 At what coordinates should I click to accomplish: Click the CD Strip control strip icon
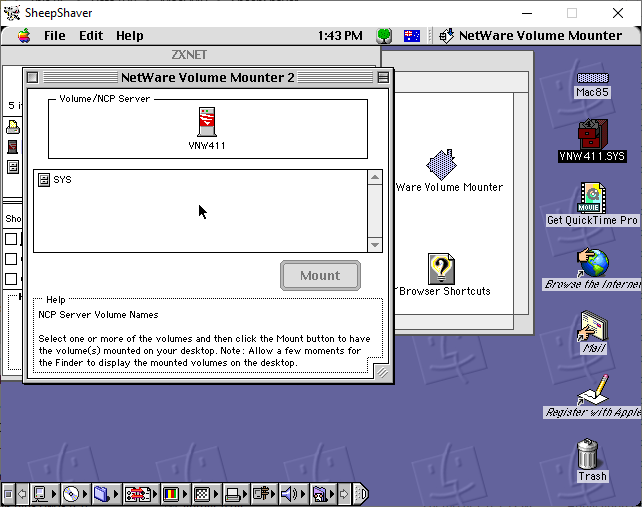pyautogui.click(x=71, y=494)
